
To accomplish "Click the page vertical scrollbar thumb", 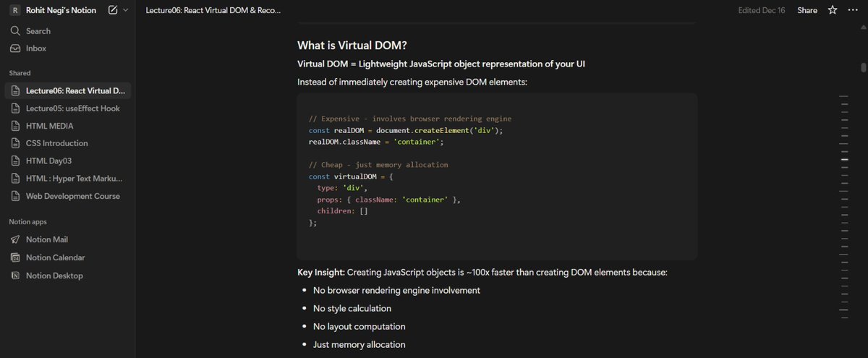I will tap(864, 68).
